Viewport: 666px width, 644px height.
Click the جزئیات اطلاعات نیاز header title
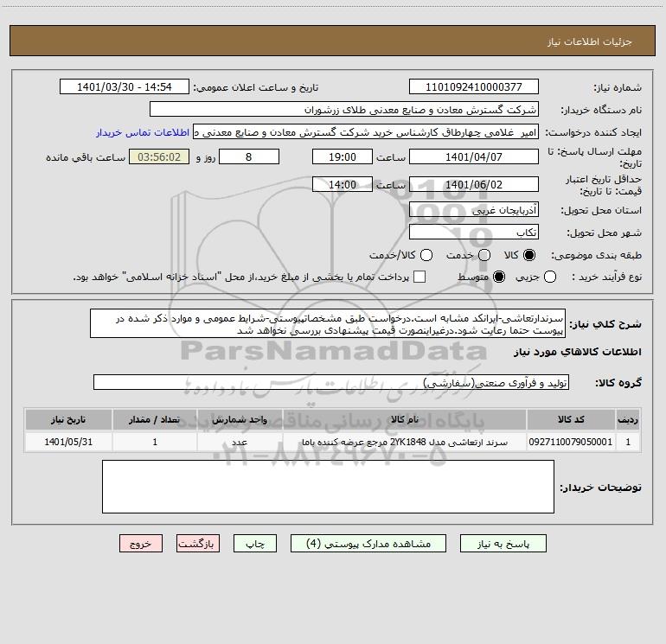(590, 41)
